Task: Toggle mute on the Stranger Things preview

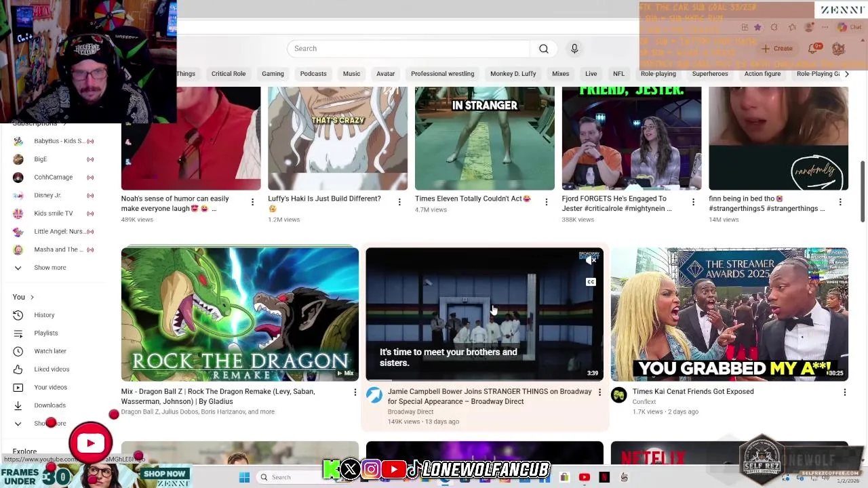Action: pyautogui.click(x=591, y=260)
